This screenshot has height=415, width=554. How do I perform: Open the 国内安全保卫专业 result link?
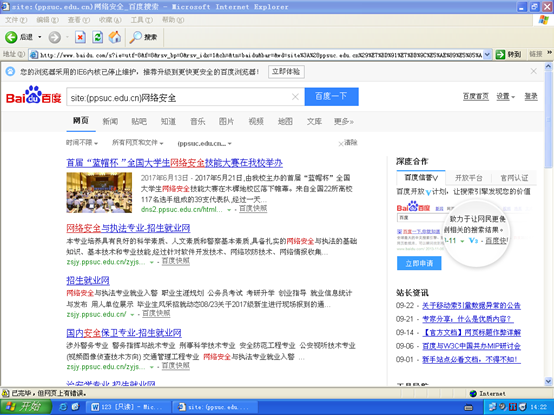coord(124,333)
